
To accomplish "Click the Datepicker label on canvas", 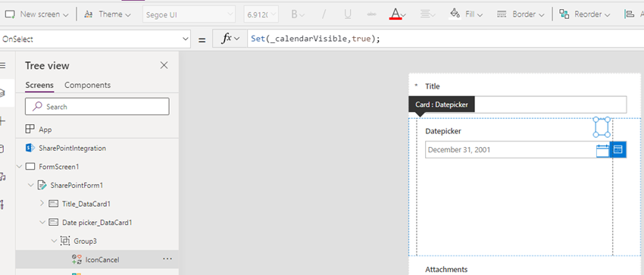I will coord(443,131).
